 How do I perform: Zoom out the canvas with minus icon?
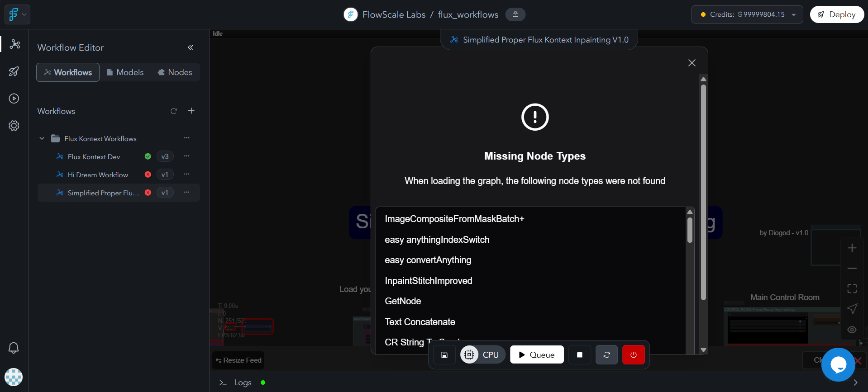click(852, 268)
